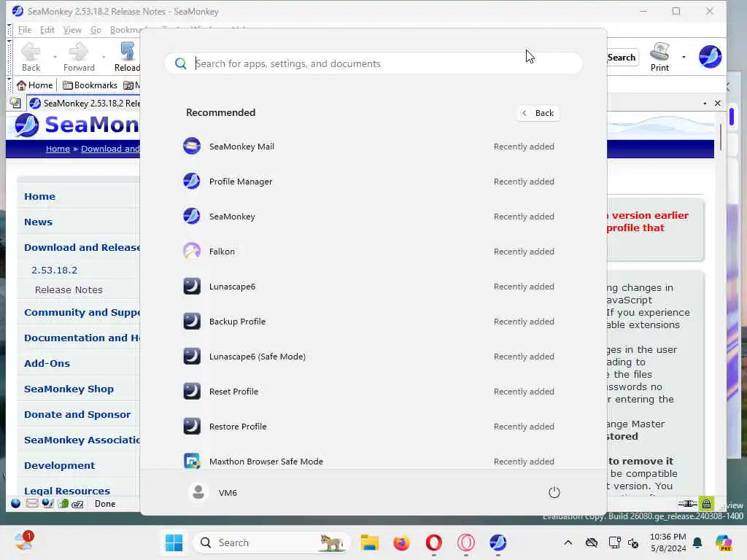Open ChatZilla cZ icon in status bar
This screenshot has height=560, width=747.
coord(77,504)
